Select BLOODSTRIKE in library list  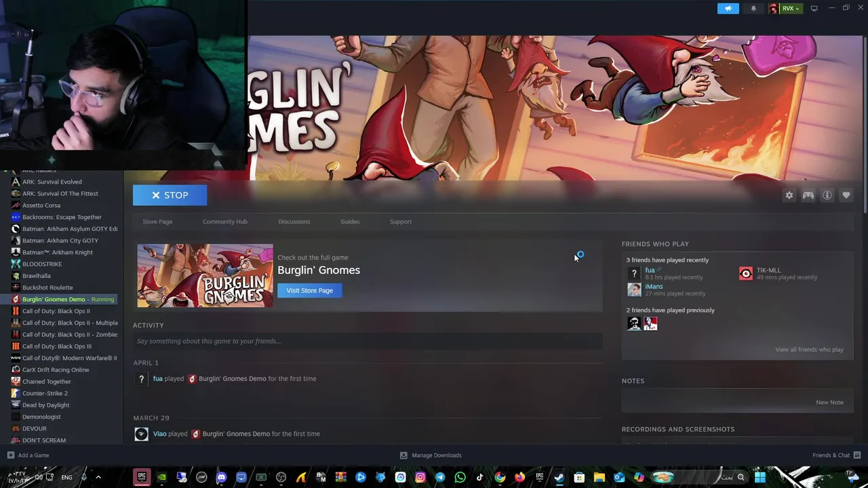click(x=42, y=264)
